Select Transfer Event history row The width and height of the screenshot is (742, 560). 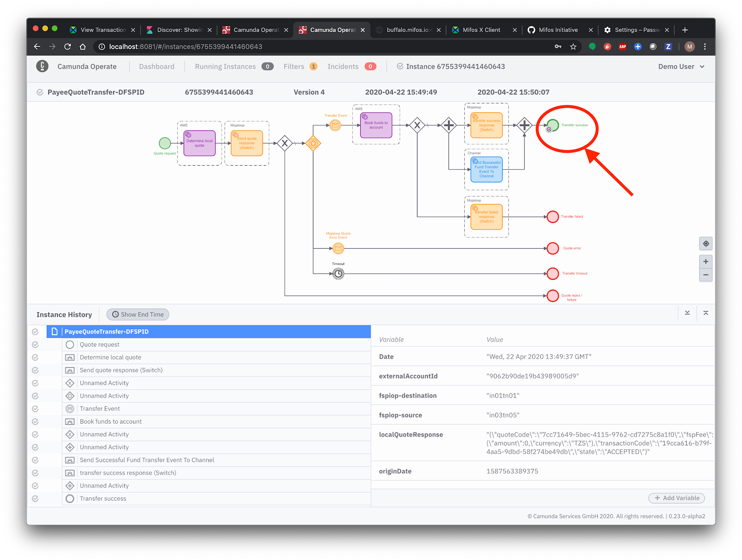pyautogui.click(x=216, y=409)
